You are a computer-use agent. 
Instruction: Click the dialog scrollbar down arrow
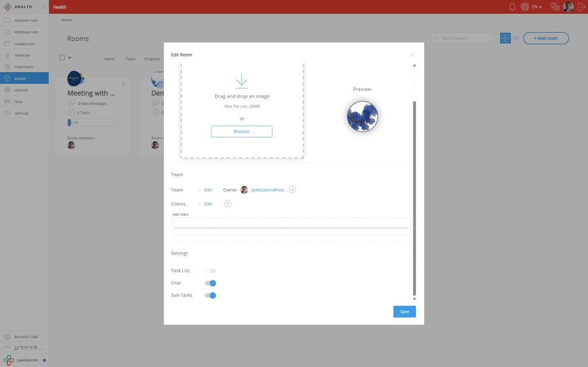point(414,299)
